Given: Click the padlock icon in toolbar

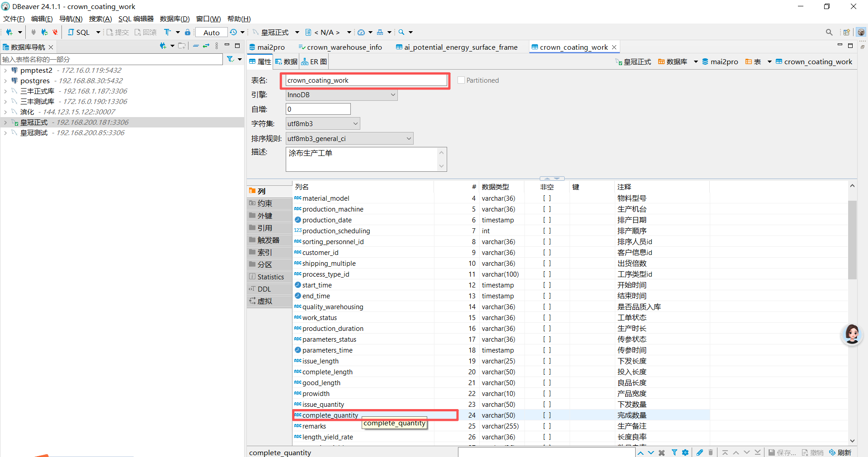Looking at the screenshot, I should [x=188, y=32].
